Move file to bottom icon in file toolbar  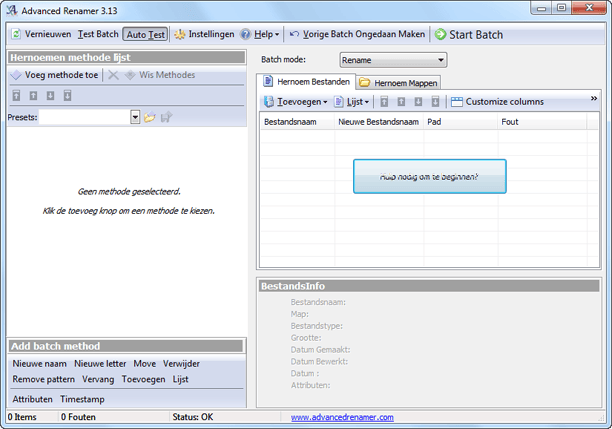click(x=436, y=102)
